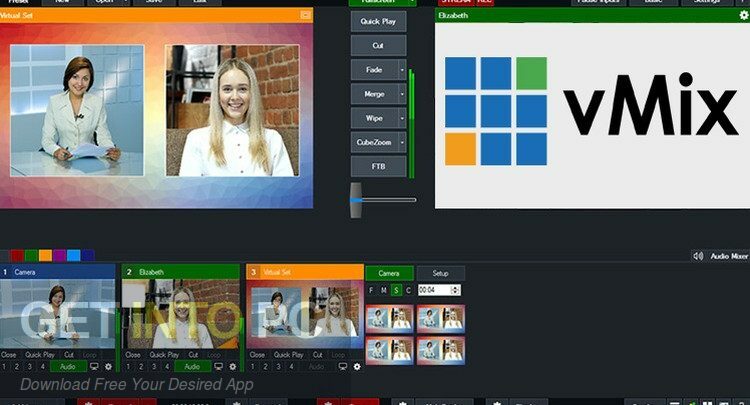Toggle the green S button
The width and height of the screenshot is (750, 405).
pos(396,290)
